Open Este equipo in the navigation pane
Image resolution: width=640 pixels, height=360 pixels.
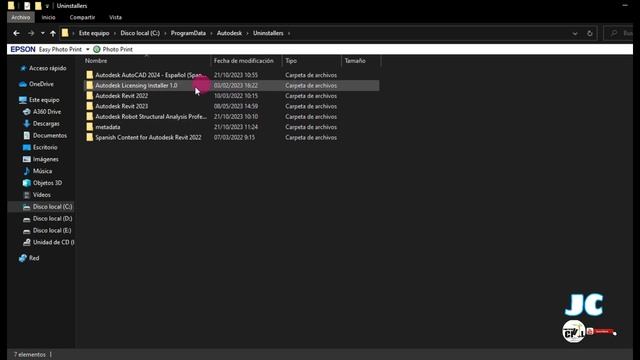point(44,100)
